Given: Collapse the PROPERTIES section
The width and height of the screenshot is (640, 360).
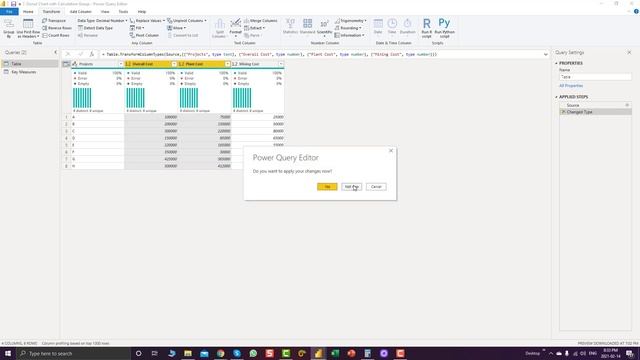Looking at the screenshot, I should 556,63.
